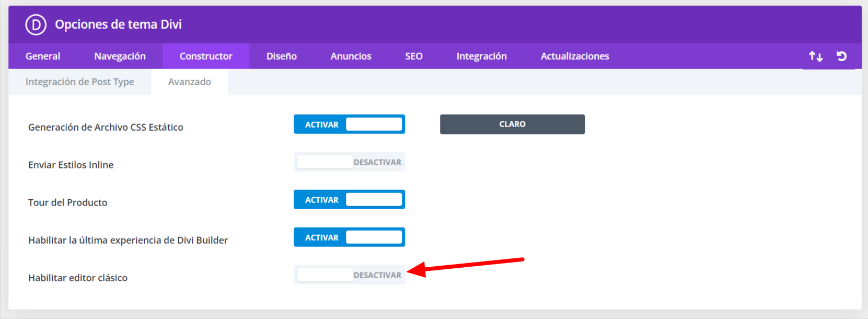Click the Generación de Archivo CSS Estático label
Screen dimensions: 868x319
106,127
